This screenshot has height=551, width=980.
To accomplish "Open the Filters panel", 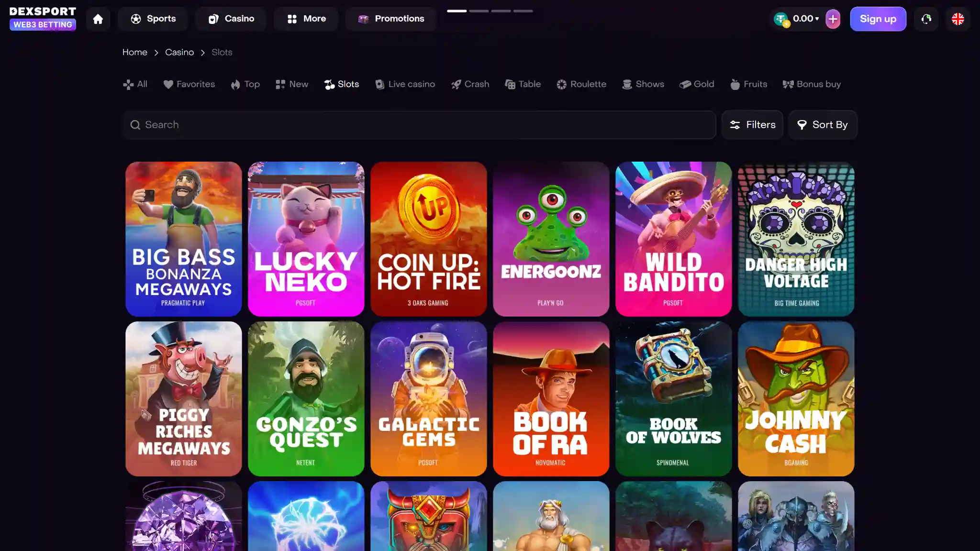I will (x=752, y=125).
